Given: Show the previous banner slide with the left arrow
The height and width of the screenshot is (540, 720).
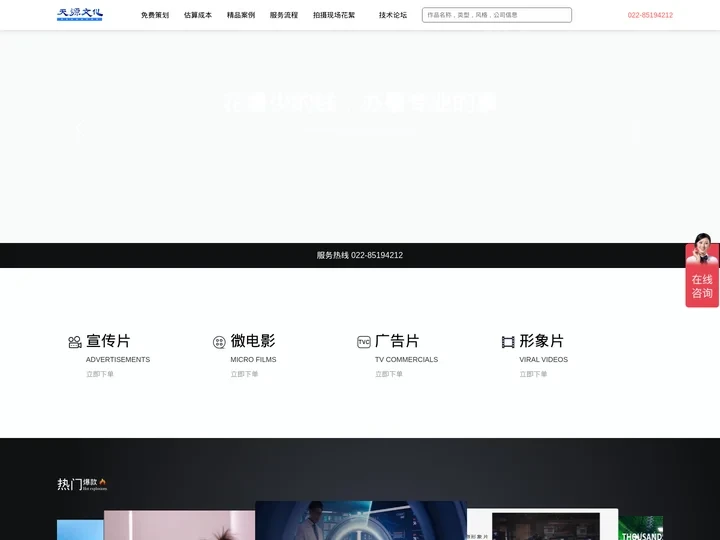Looking at the screenshot, I should coord(80,128).
